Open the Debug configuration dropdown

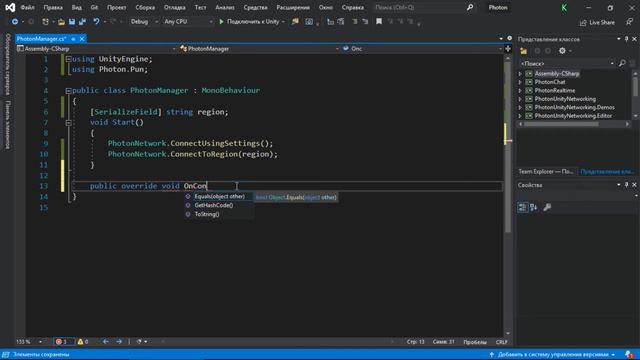click(144, 22)
